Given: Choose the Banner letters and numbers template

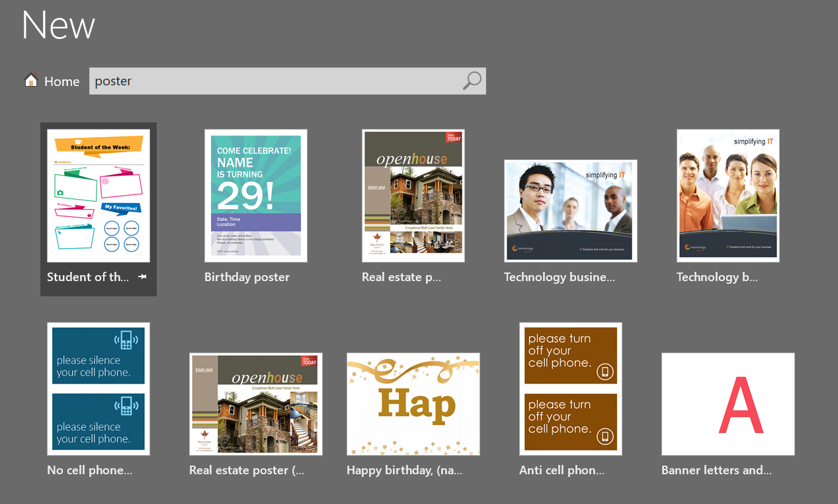Looking at the screenshot, I should coord(728,403).
